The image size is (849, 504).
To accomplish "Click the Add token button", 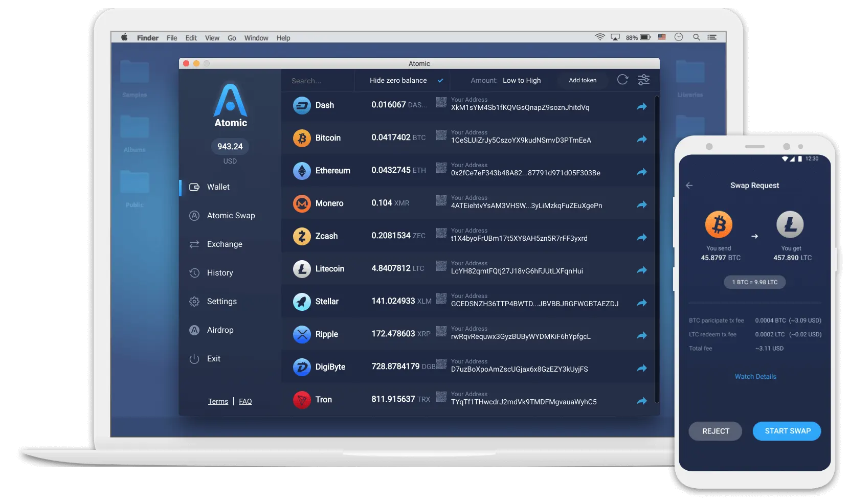I will pos(583,80).
